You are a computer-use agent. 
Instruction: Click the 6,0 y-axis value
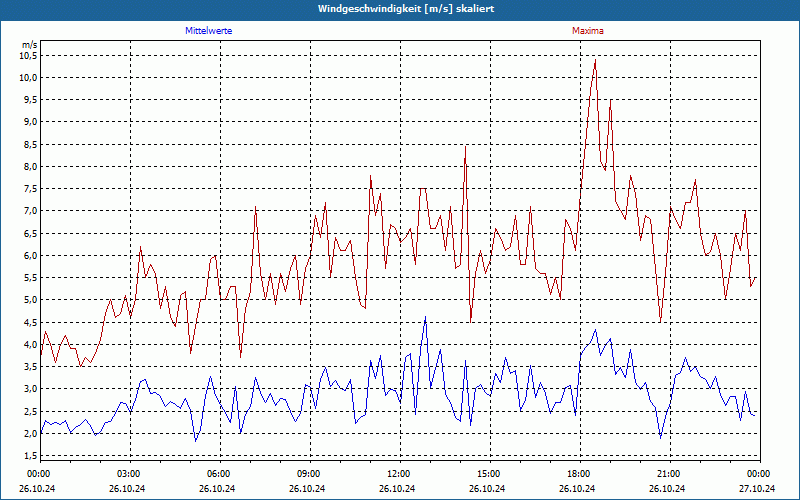pyautogui.click(x=31, y=256)
